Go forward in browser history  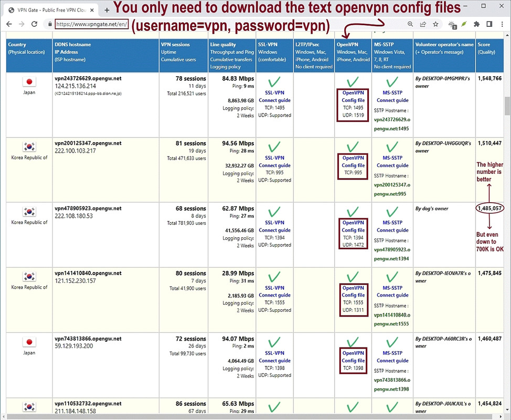tap(22, 24)
